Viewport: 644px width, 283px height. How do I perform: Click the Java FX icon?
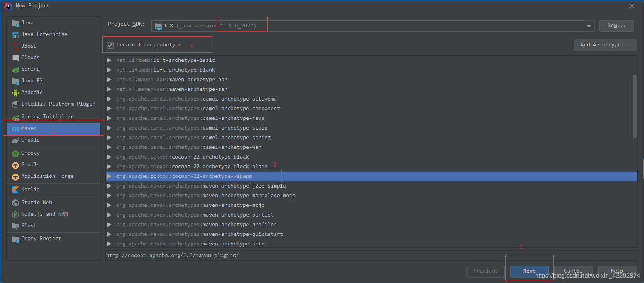pos(15,81)
